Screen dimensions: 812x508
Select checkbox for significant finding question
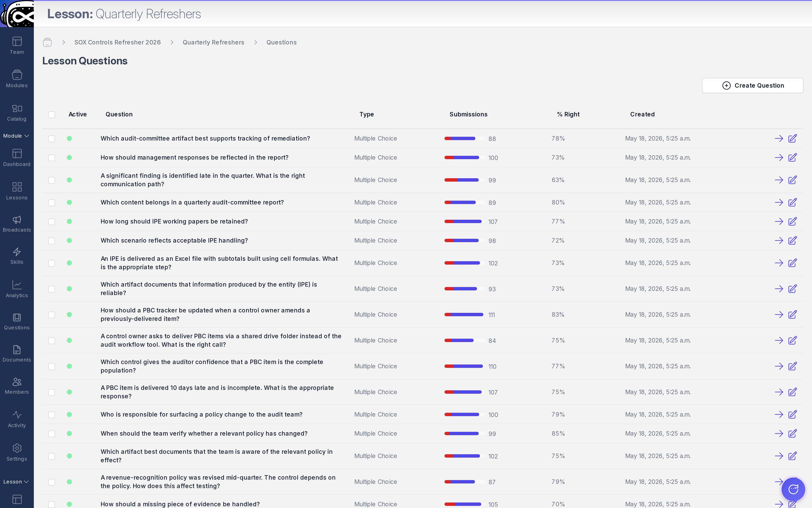coord(51,180)
